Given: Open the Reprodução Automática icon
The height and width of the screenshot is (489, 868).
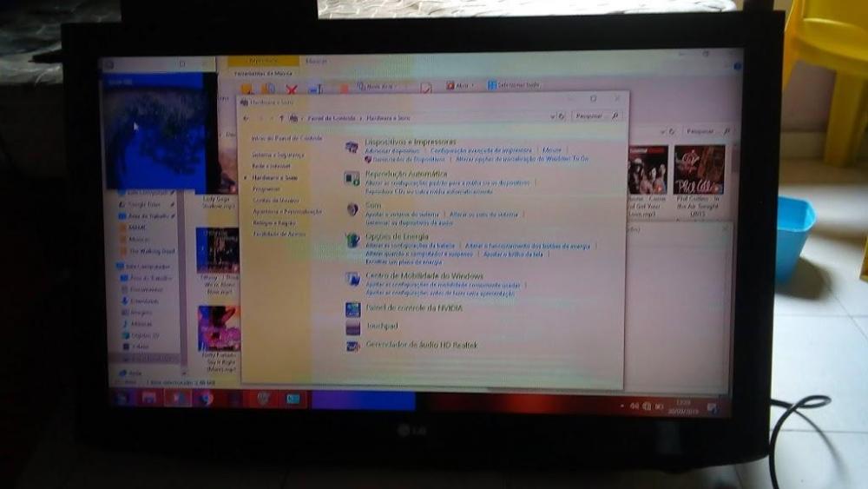Looking at the screenshot, I should click(x=352, y=178).
